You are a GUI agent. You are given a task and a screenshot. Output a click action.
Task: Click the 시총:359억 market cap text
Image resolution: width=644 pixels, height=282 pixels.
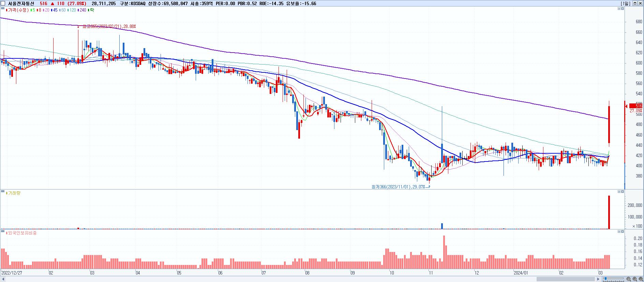201,3
